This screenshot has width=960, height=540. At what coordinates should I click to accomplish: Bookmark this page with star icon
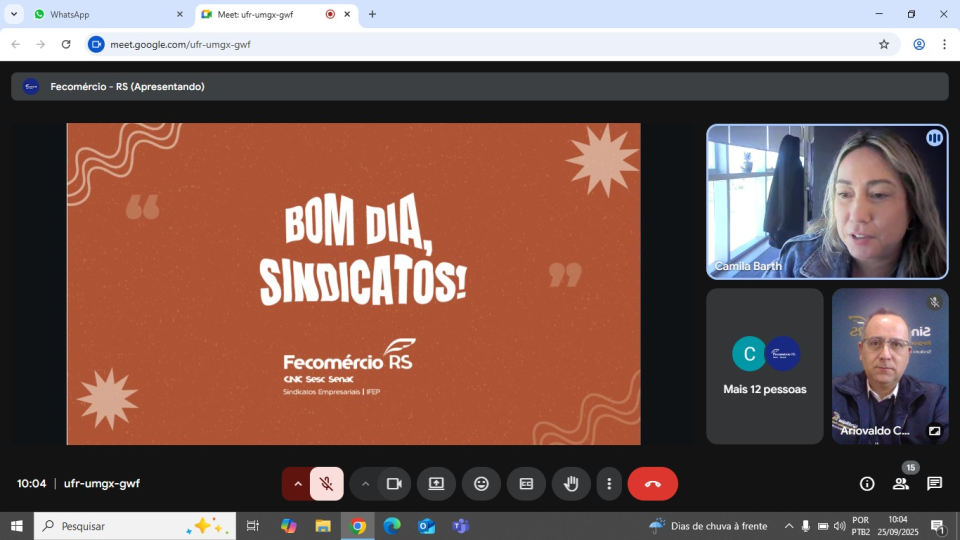click(884, 44)
